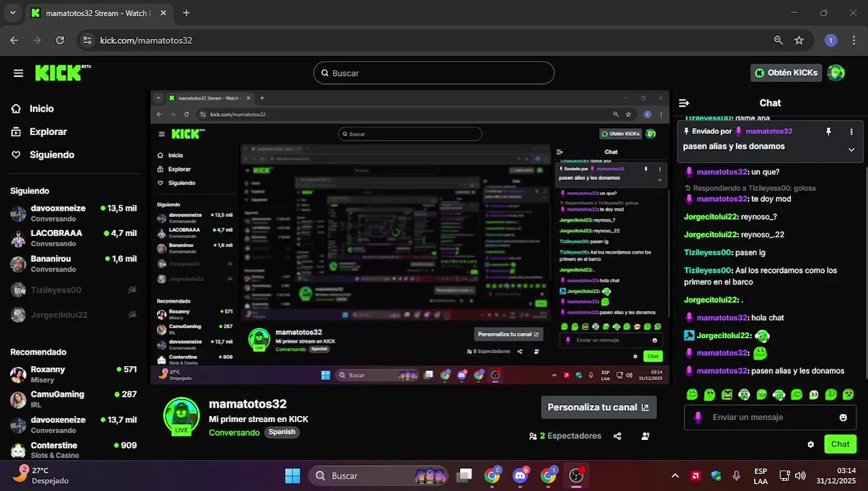Click the offline icon beside Tizileyess00
Screen dimensions: 868x491
(132, 290)
